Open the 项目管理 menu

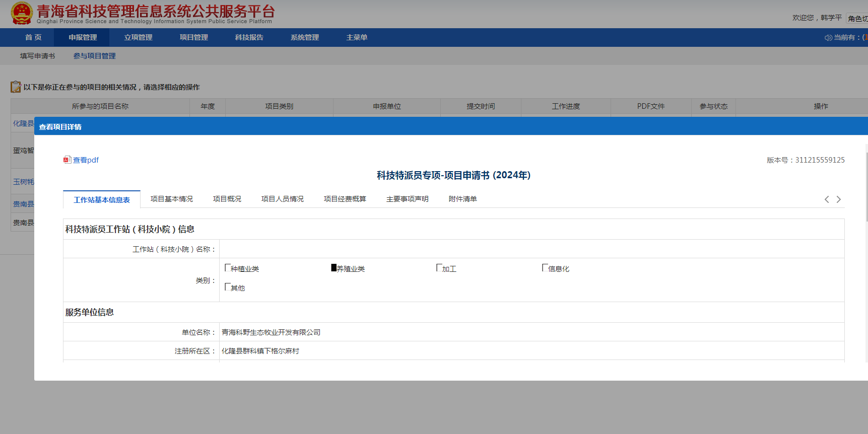point(193,38)
